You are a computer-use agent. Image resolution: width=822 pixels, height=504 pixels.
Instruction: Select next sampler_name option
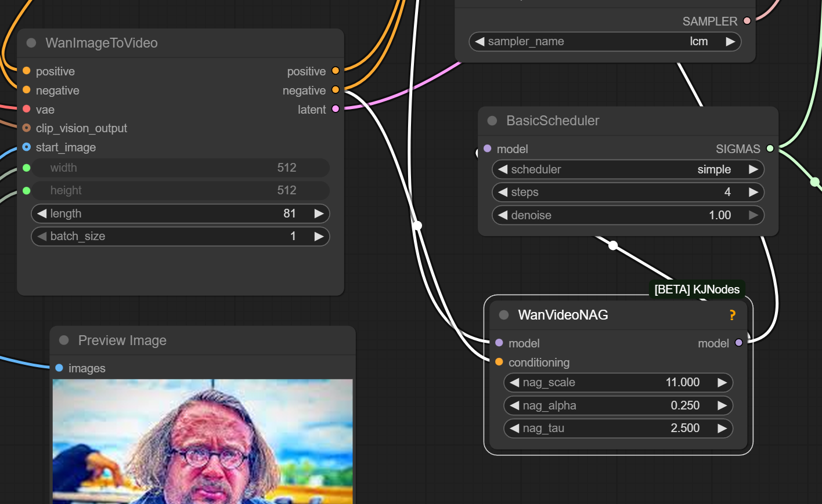[730, 41]
